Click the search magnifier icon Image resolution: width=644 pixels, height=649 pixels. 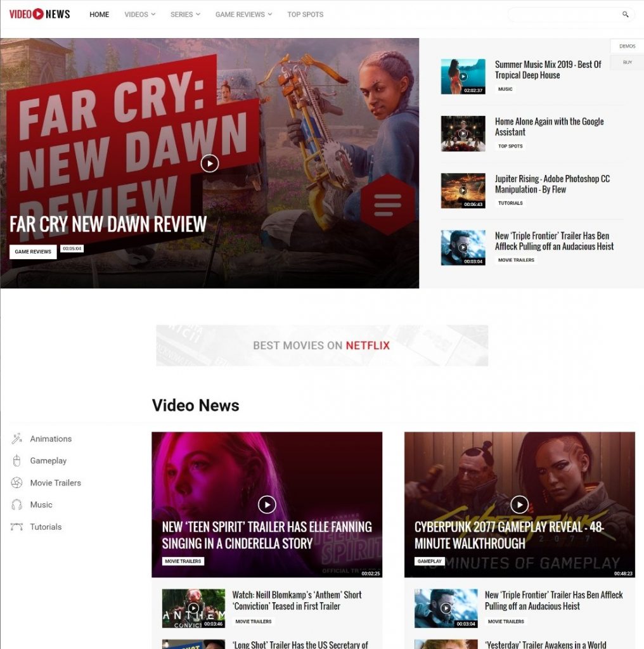click(x=625, y=15)
